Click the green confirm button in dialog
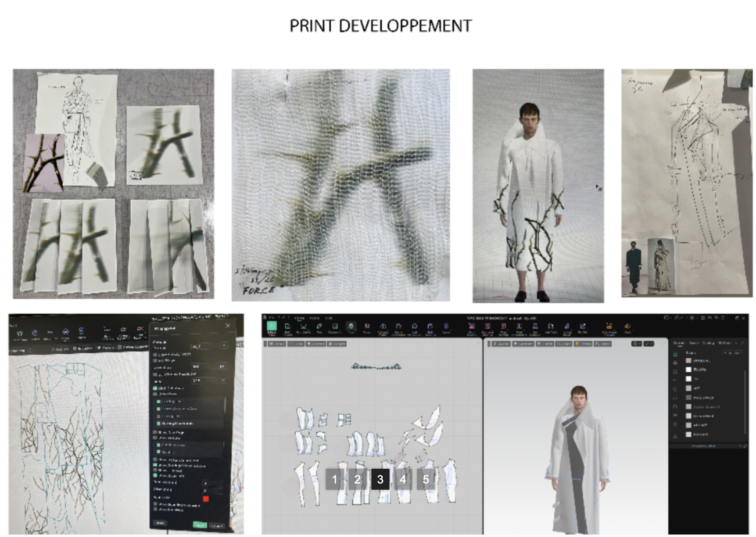 (x=200, y=525)
